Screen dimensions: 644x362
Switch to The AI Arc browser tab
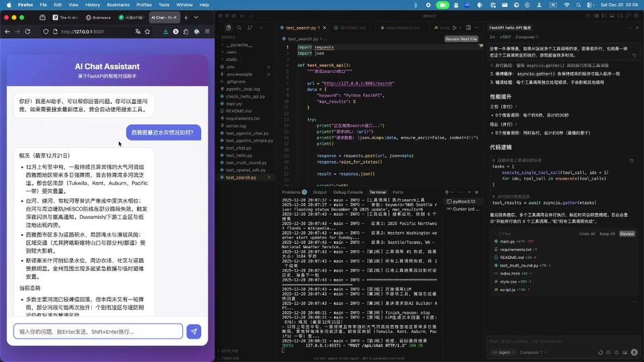pos(66,17)
